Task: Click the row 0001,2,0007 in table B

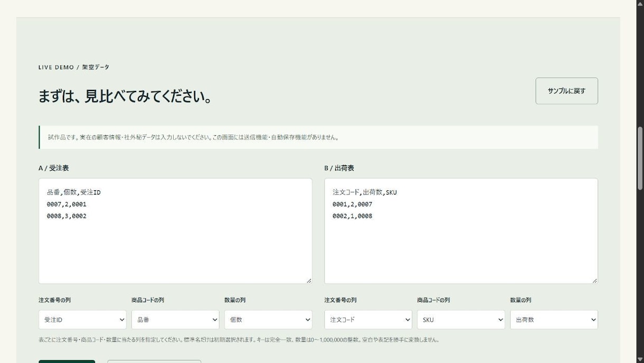Action: pyautogui.click(x=352, y=204)
